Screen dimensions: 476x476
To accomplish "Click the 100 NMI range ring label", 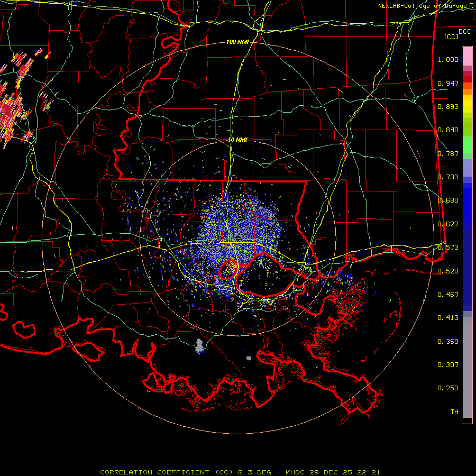I will pos(237,42).
